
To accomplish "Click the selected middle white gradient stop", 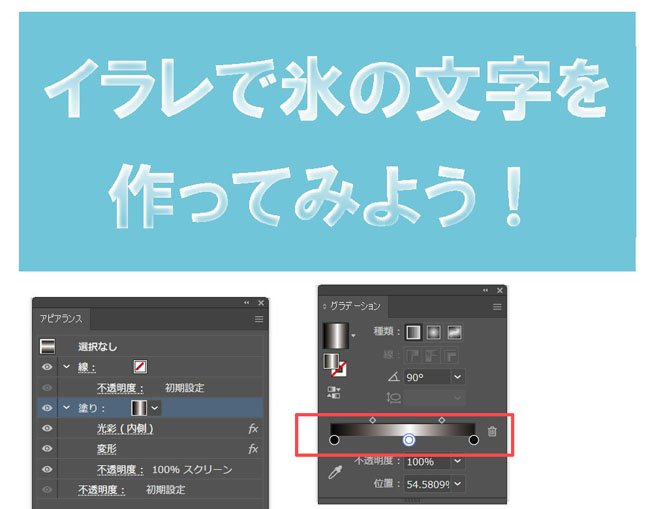I will tap(409, 440).
